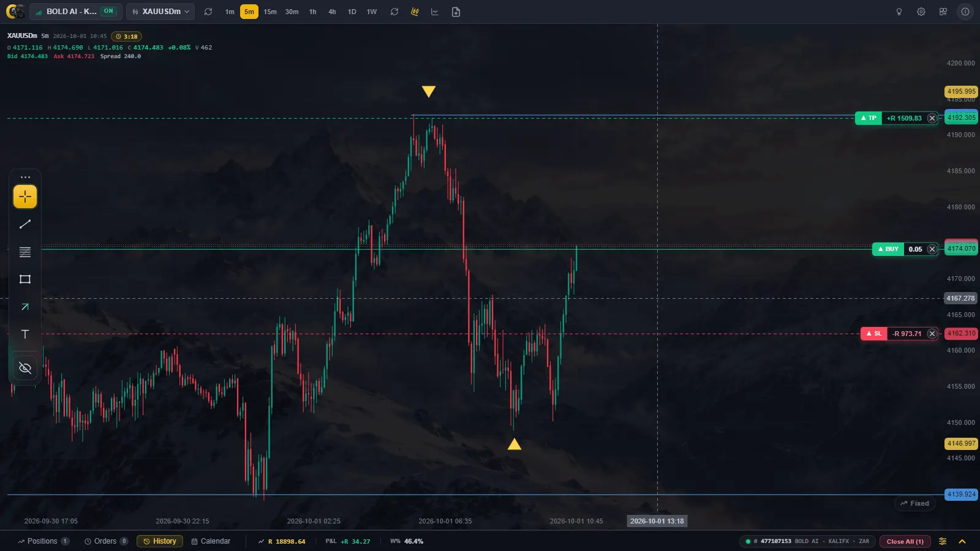Open the candlestick chart type icon
Screen dimensions: 980x551
[x=415, y=12]
